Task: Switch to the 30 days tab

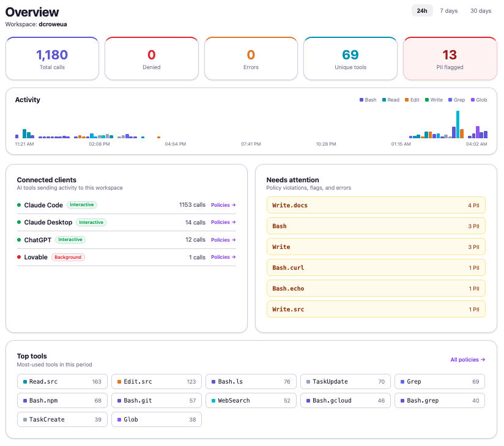Action: [x=480, y=10]
